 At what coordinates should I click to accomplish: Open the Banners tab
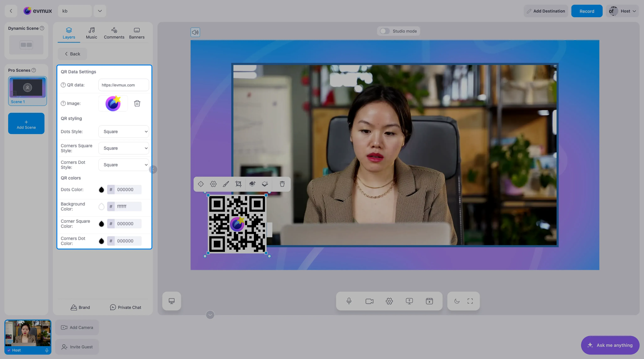(x=137, y=33)
